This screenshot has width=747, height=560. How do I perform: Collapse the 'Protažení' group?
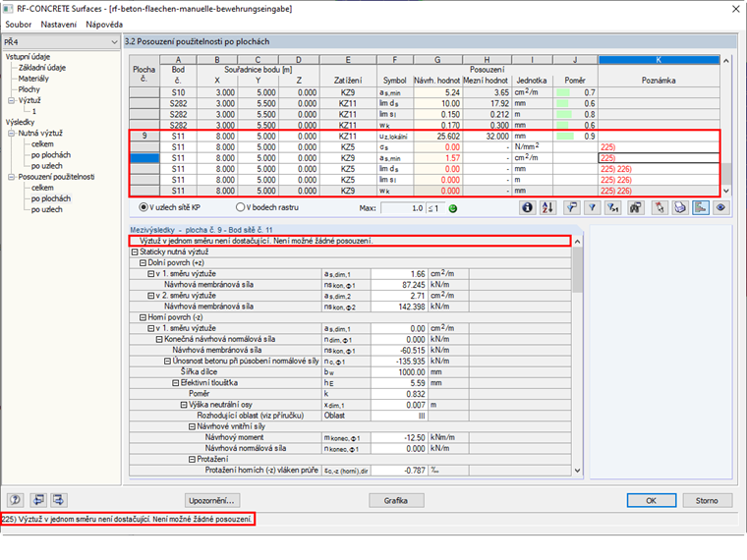(x=192, y=460)
